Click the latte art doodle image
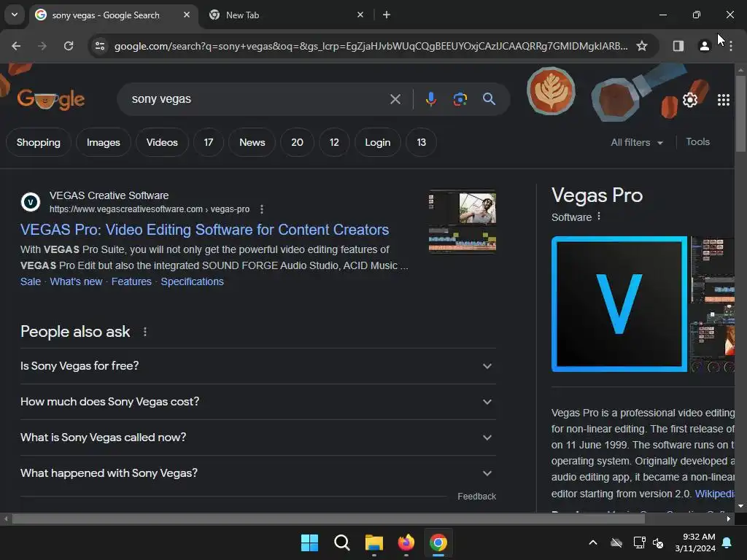Viewport: 747px width, 560px height. (x=551, y=91)
